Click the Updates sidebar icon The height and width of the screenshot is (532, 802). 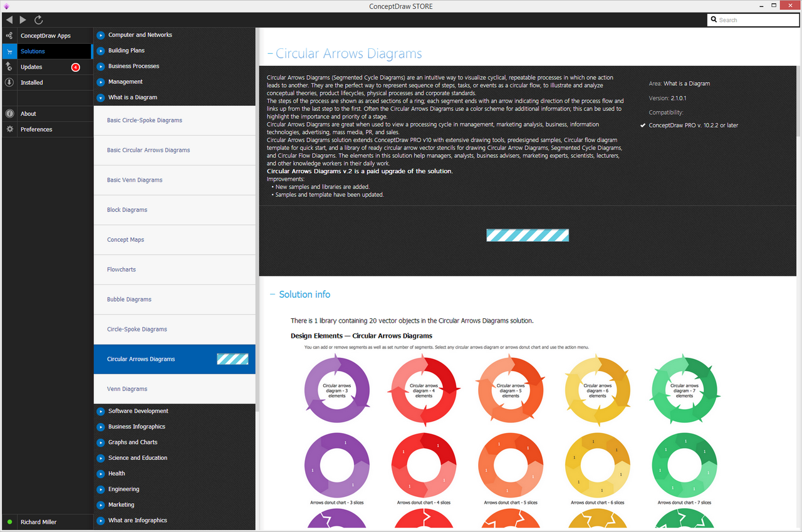(9, 67)
